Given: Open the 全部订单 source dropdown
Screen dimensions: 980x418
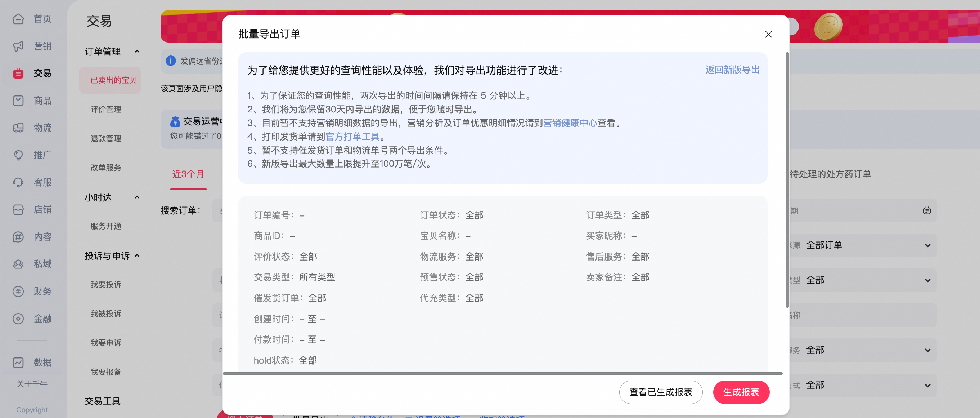Looking at the screenshot, I should [863, 245].
